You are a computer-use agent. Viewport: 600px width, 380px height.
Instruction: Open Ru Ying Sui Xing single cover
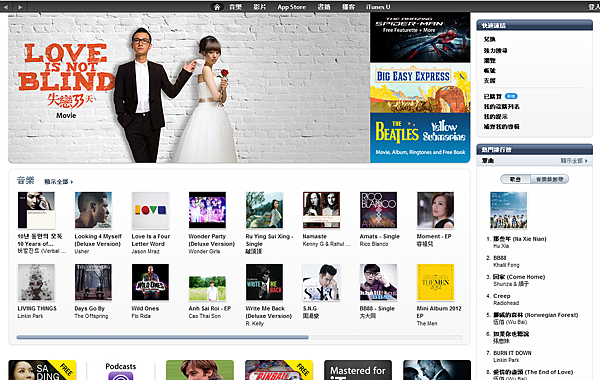(264, 210)
